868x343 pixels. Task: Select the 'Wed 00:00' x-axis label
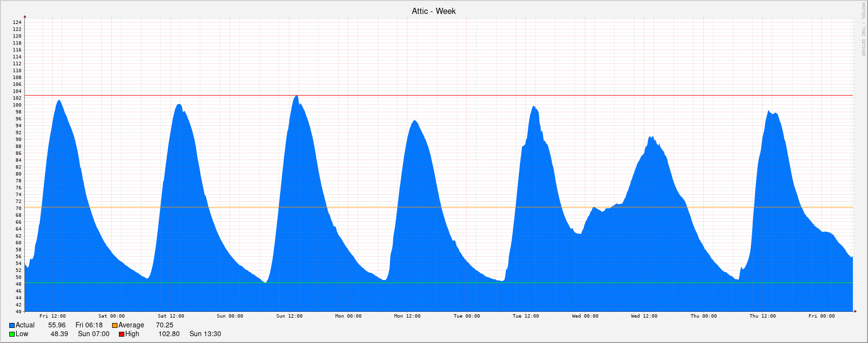point(585,316)
